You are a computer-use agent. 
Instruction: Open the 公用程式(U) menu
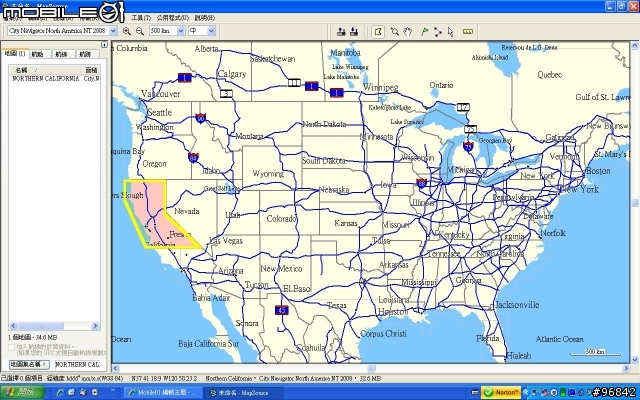pyautogui.click(x=173, y=18)
